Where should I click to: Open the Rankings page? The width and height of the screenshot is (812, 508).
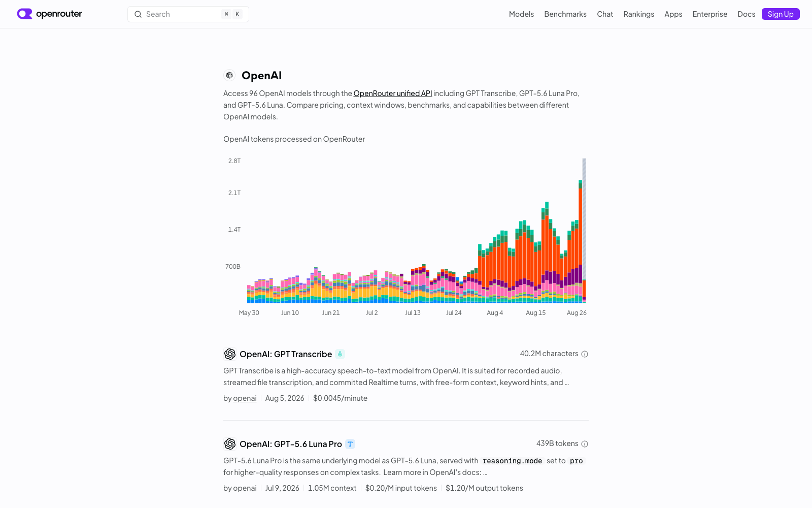click(x=638, y=14)
